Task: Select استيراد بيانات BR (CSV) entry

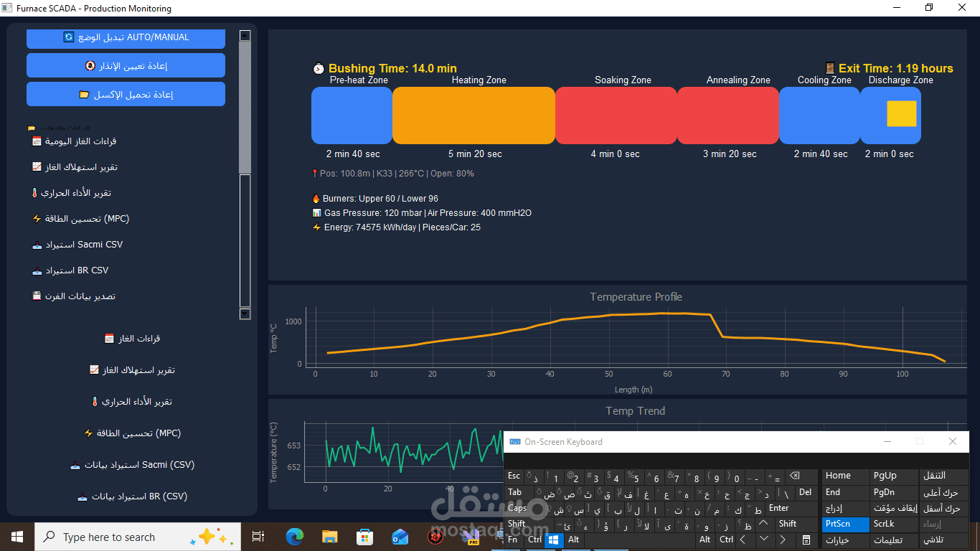Action: tap(132, 496)
